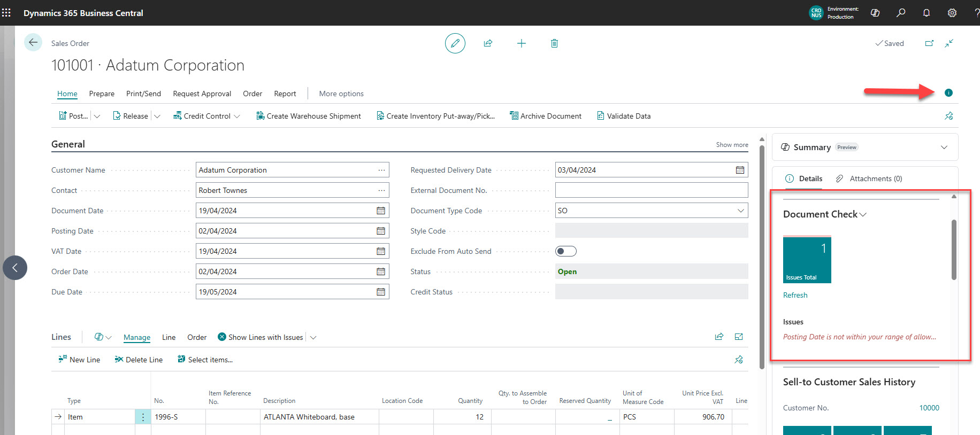The image size is (980, 435).
Task: Click Delete Line button
Action: [139, 360]
